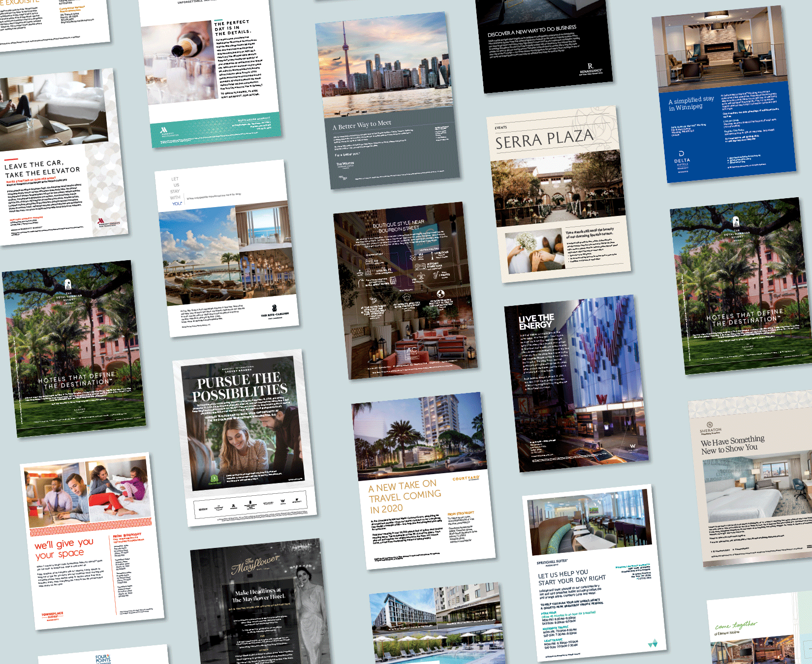Click the "PURSUE THE POSSIBILITIES" headline
812x664 pixels.
(x=239, y=387)
